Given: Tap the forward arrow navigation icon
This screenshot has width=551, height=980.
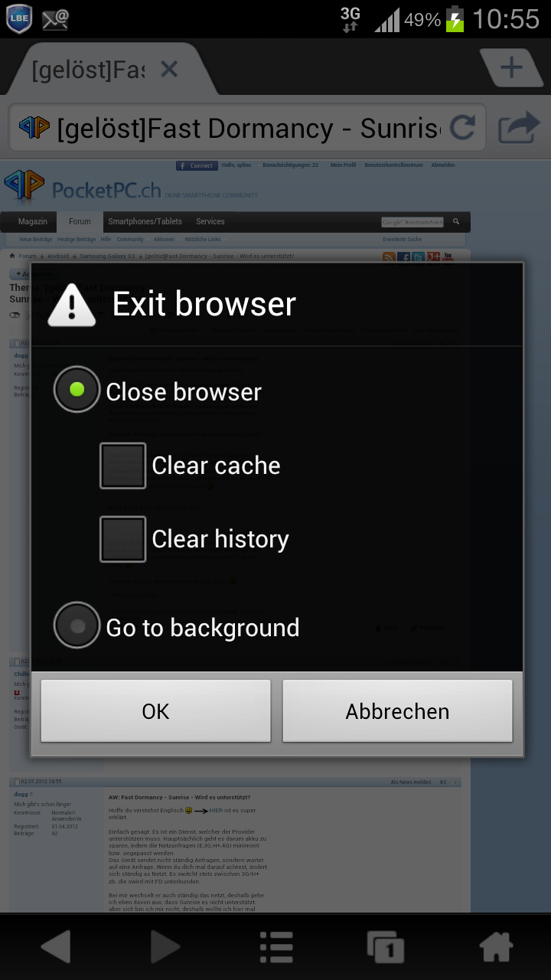Looking at the screenshot, I should [x=165, y=947].
